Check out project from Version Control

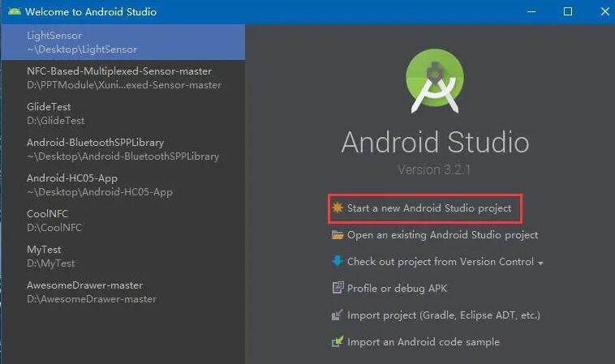[x=440, y=261]
